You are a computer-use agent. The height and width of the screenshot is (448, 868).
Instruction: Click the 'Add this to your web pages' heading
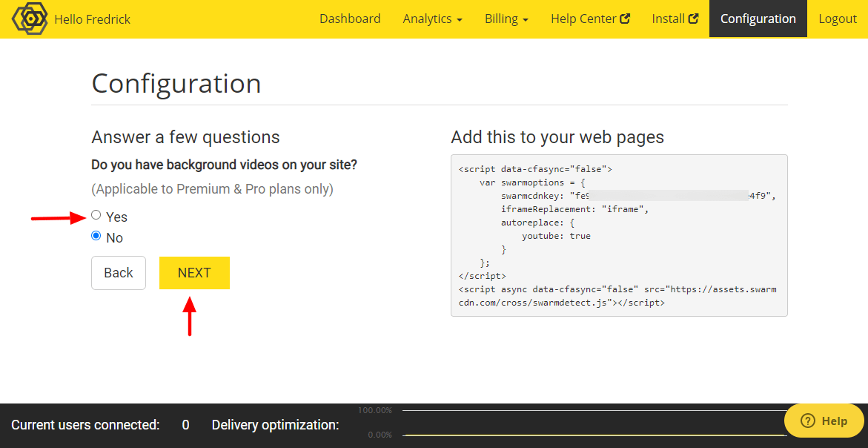pyautogui.click(x=557, y=136)
